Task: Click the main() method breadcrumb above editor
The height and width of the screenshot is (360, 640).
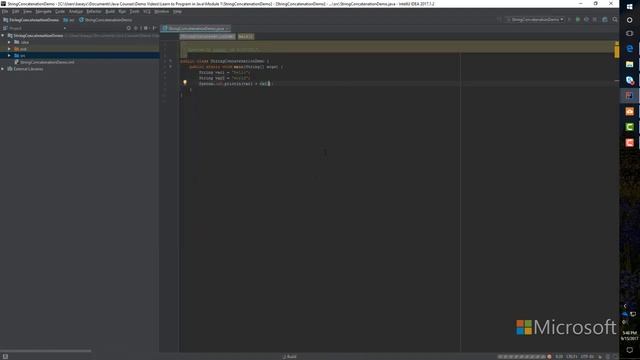Action: coord(245,36)
